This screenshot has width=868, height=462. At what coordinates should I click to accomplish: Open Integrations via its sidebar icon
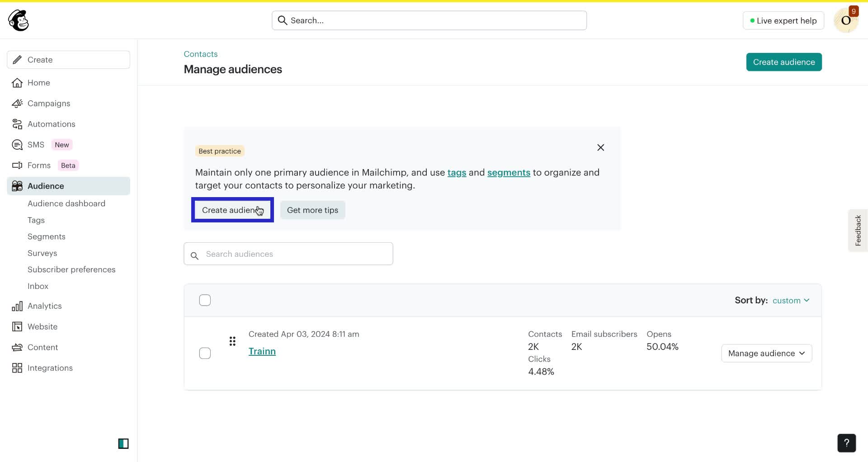tap(17, 368)
